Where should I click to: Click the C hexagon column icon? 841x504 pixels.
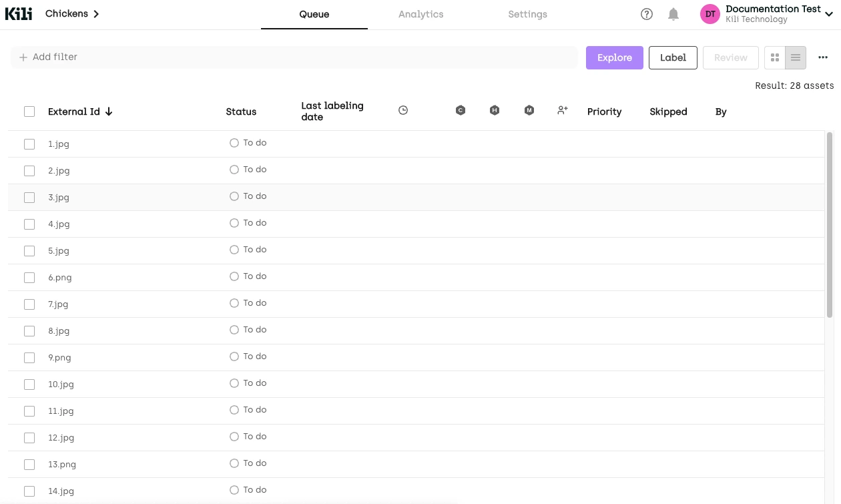pos(461,111)
